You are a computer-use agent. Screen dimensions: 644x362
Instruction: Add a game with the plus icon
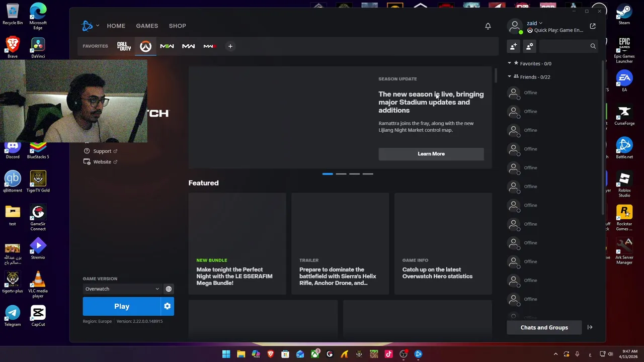[x=230, y=46]
